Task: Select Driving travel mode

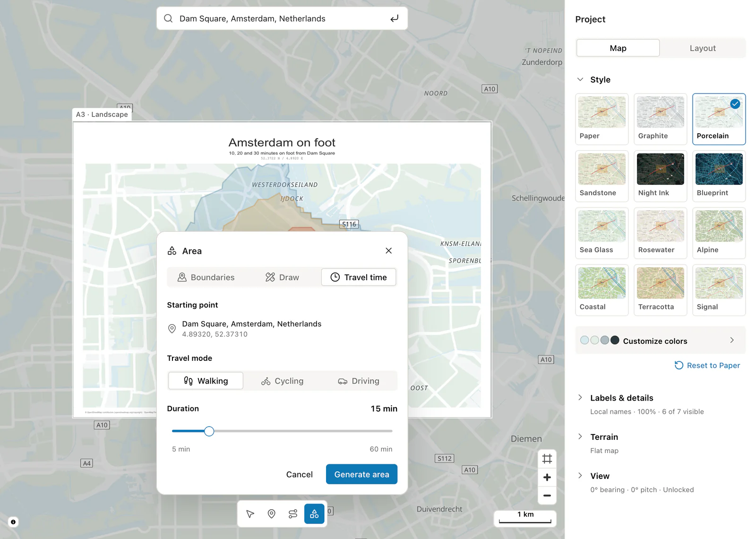Action: pyautogui.click(x=359, y=381)
